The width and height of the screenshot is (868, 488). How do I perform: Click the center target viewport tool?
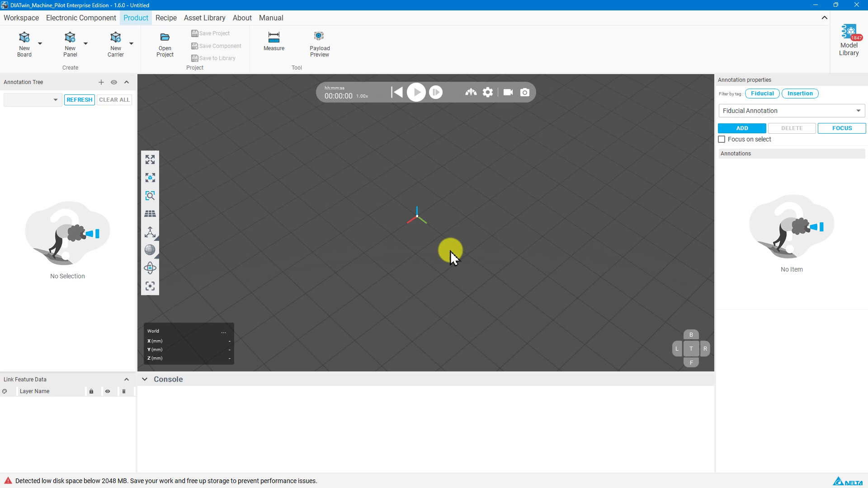pyautogui.click(x=150, y=286)
